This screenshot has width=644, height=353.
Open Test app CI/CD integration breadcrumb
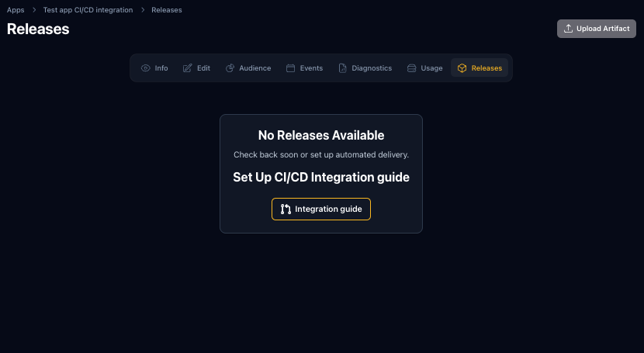click(88, 10)
